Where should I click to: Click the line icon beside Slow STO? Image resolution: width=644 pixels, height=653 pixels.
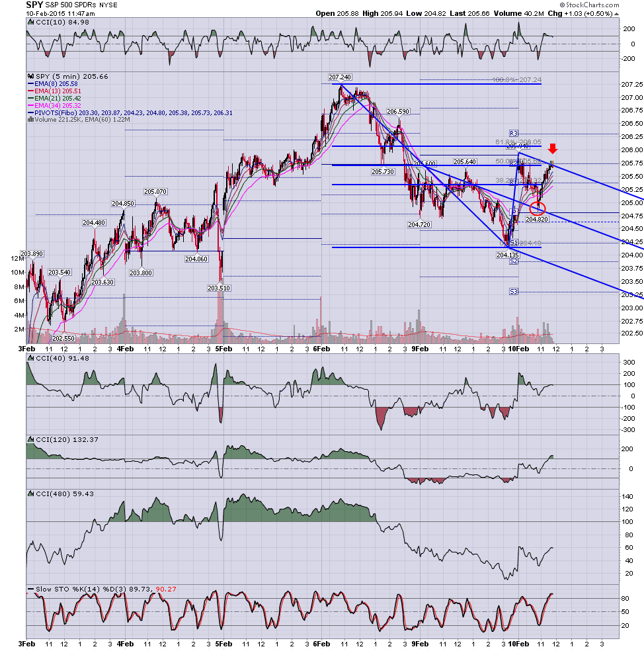(30, 589)
